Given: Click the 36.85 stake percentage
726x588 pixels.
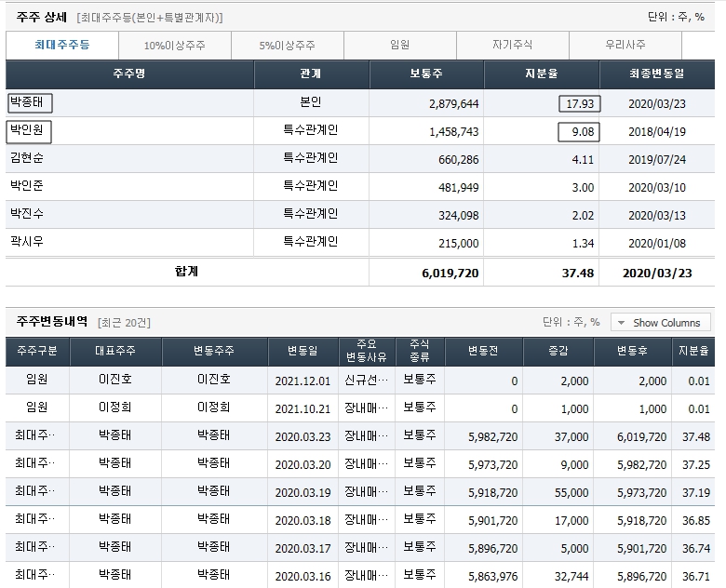Looking at the screenshot, I should pos(696,521).
